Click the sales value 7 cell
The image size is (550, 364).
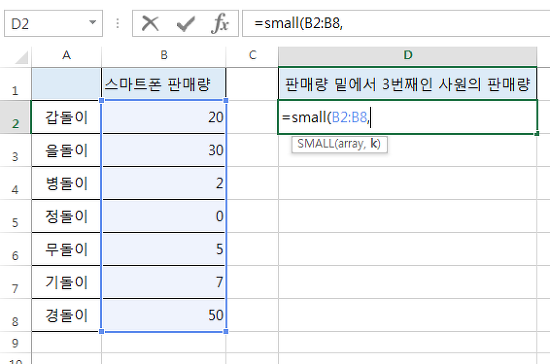pyautogui.click(x=164, y=282)
